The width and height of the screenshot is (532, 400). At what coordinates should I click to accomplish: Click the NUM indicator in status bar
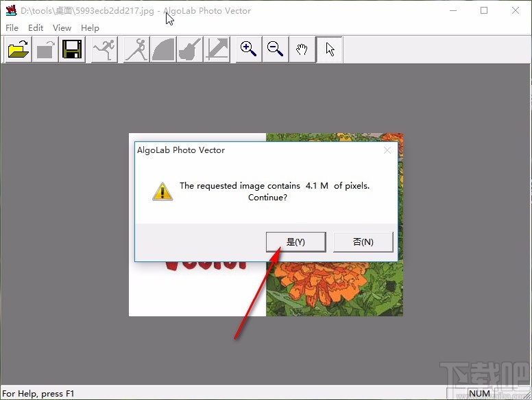point(479,394)
